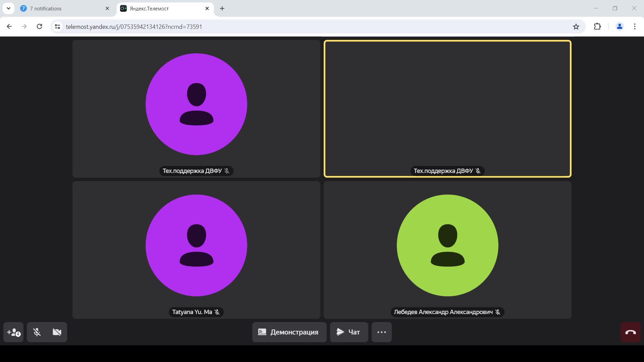Viewport: 644px width, 362px height.
Task: Go back to the previous page
Action: (9, 26)
